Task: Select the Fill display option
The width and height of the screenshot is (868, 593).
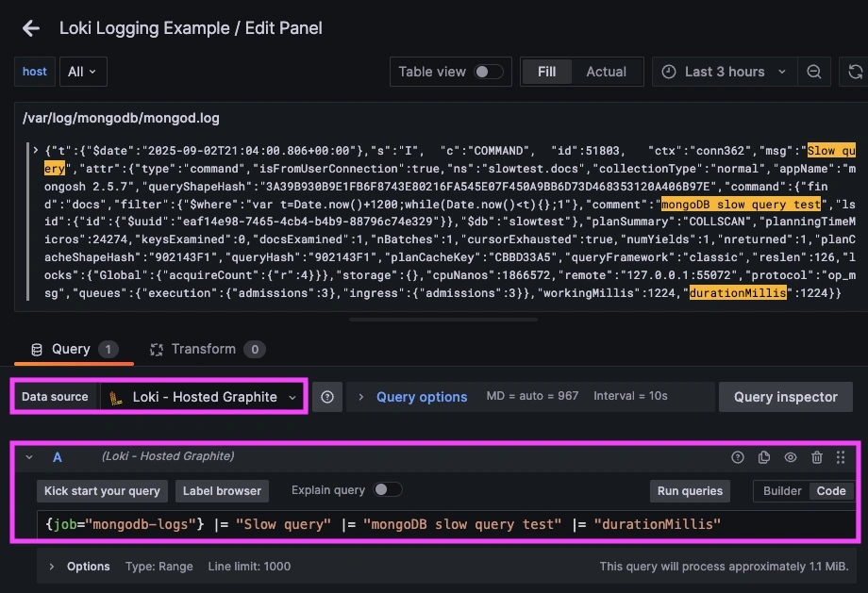Action: coord(546,72)
